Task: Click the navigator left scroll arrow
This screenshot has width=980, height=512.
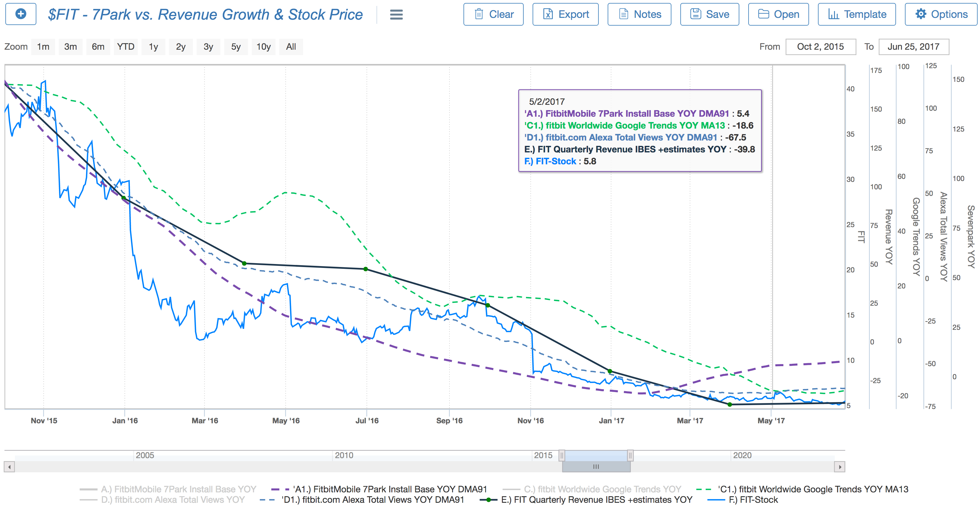Action: 10,466
